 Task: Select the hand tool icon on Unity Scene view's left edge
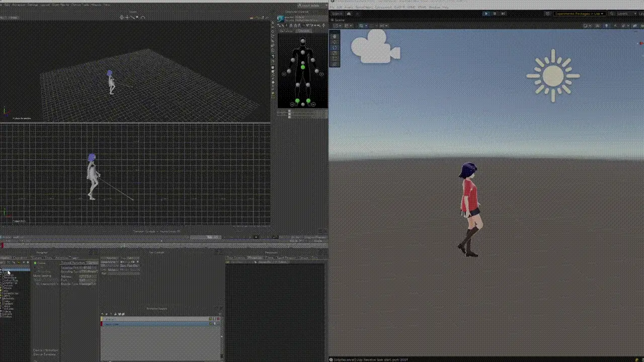[x=335, y=36]
